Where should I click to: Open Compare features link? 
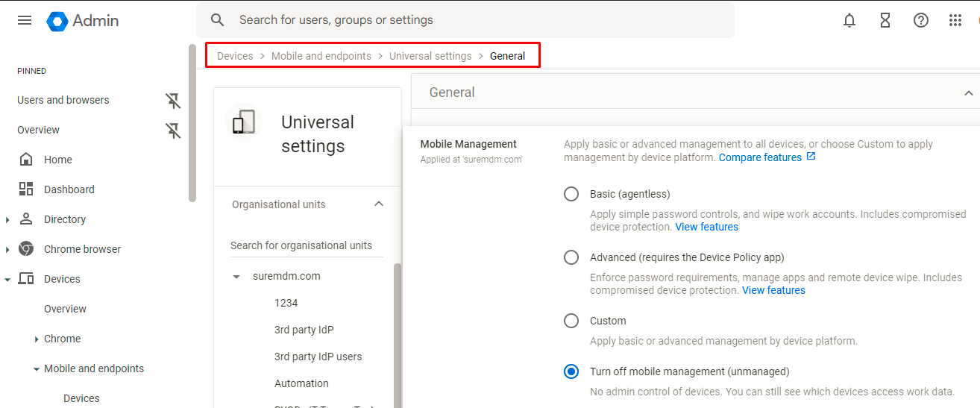click(x=760, y=157)
